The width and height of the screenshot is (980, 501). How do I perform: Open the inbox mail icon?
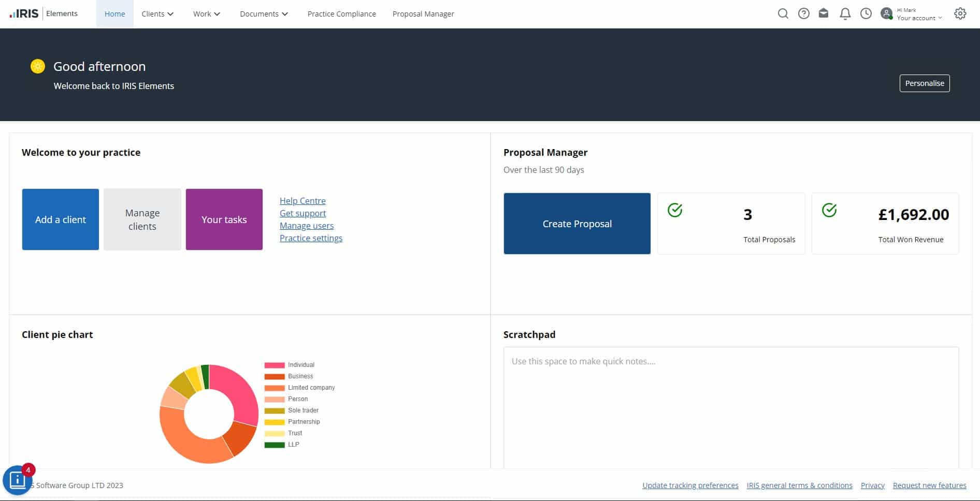[824, 13]
